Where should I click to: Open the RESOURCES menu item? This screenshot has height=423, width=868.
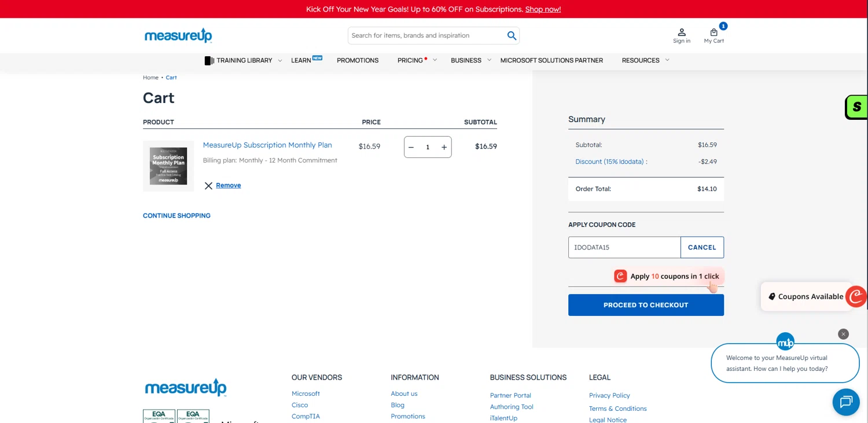(x=641, y=60)
